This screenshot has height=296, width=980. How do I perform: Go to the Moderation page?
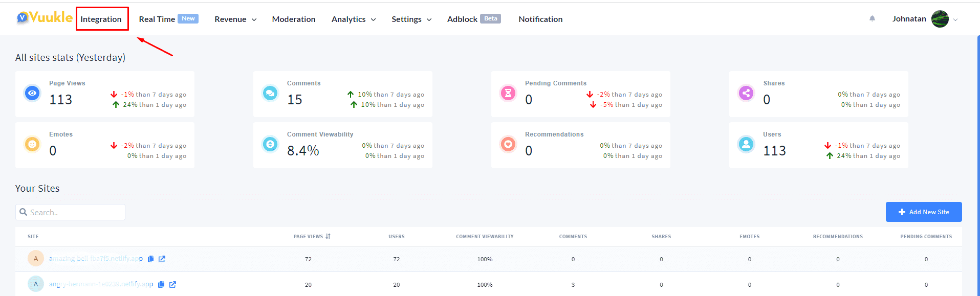pyautogui.click(x=294, y=19)
